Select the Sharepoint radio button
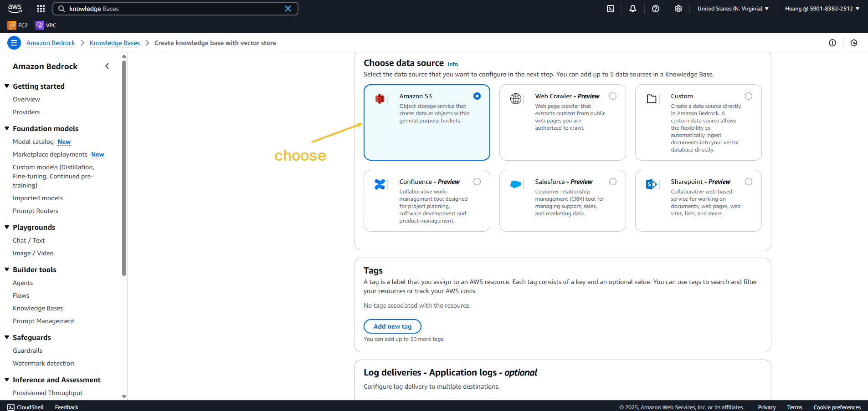The height and width of the screenshot is (411, 868). 749,182
